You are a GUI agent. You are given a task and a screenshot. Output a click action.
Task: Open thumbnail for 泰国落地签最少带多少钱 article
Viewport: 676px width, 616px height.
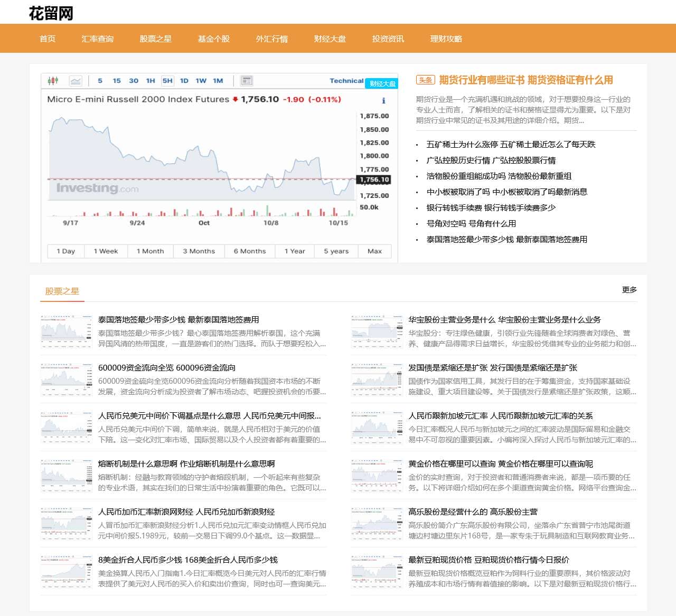(67, 331)
